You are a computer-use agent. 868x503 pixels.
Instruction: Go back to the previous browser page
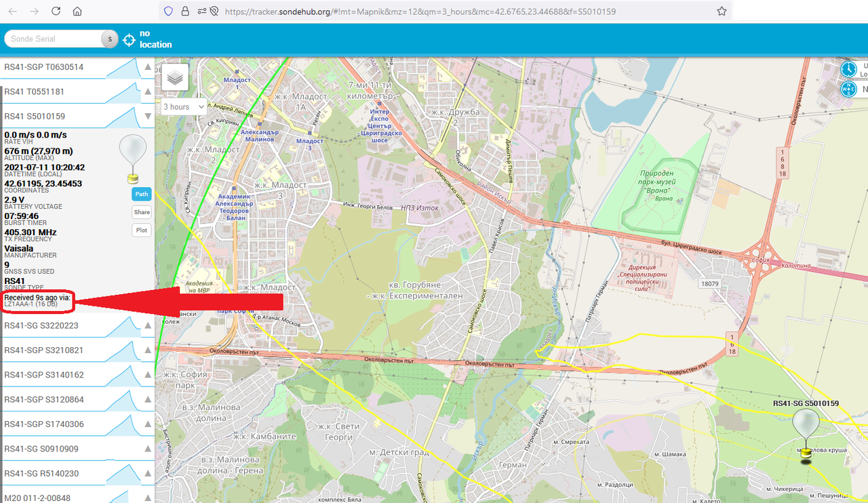(13, 12)
